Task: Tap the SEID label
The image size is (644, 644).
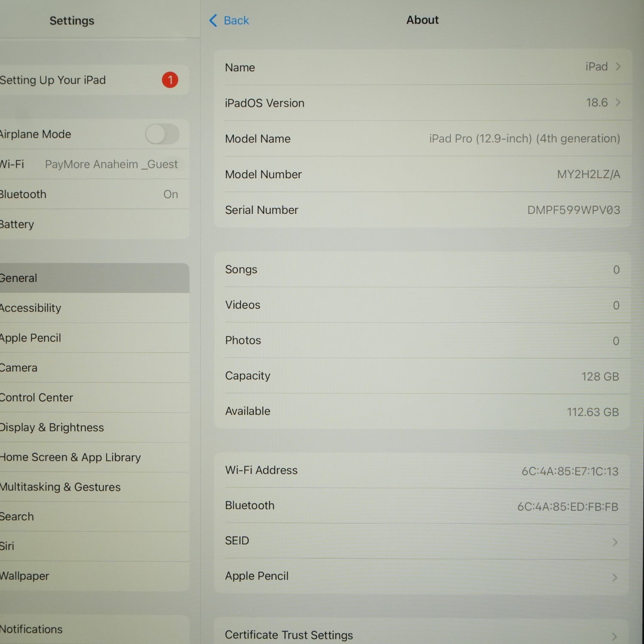Action: click(x=237, y=541)
